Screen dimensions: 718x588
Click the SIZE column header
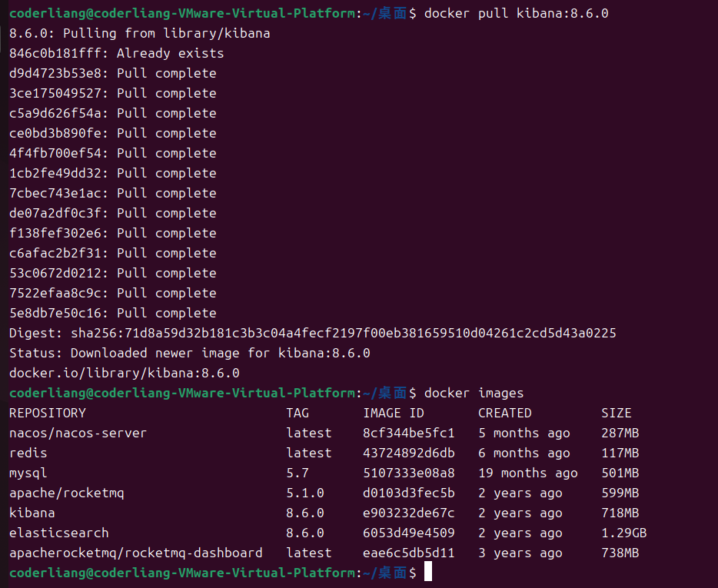coord(617,413)
